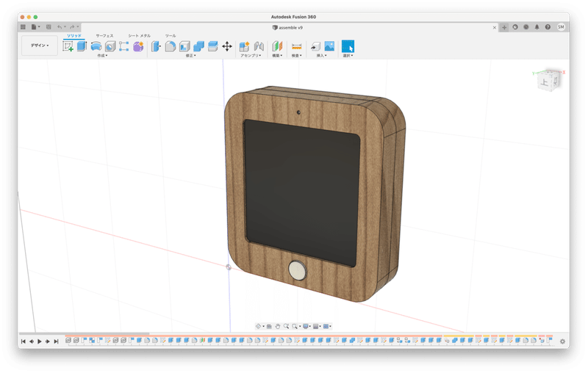Click the Zoom magnifier tool
588x373 pixels.
[x=286, y=326]
